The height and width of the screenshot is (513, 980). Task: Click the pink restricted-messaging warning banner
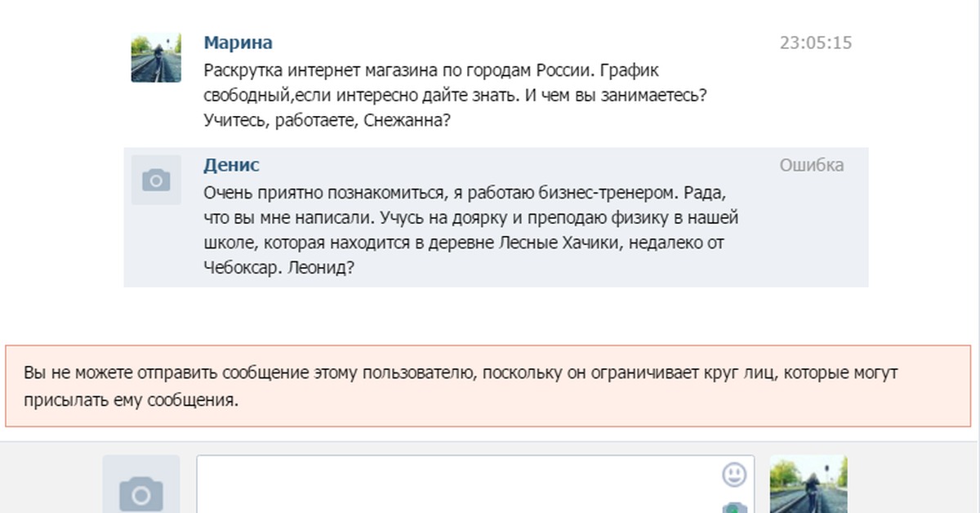pos(488,386)
